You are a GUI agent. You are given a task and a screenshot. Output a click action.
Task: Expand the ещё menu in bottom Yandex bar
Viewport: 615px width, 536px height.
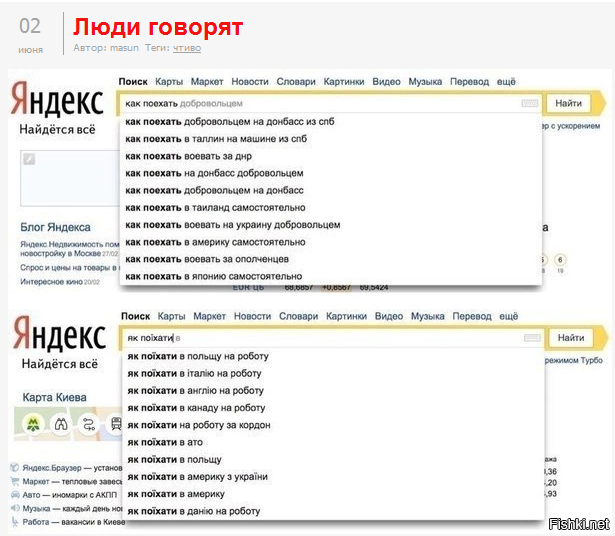click(x=508, y=316)
